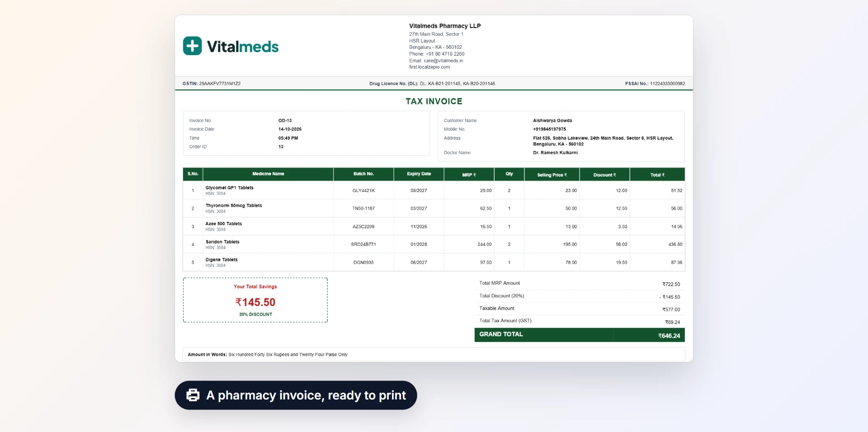Click the Drug Licence No. text
This screenshot has height=432, width=868.
[x=432, y=84]
